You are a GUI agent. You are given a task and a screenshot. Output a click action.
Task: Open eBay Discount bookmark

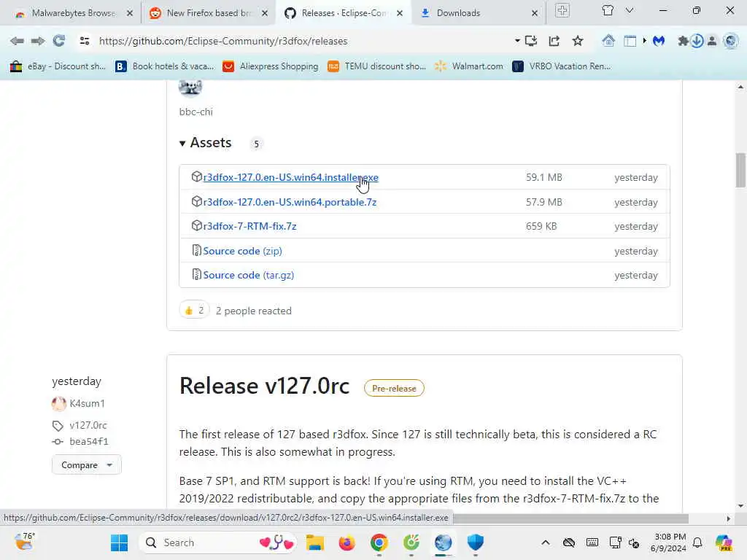58,66
